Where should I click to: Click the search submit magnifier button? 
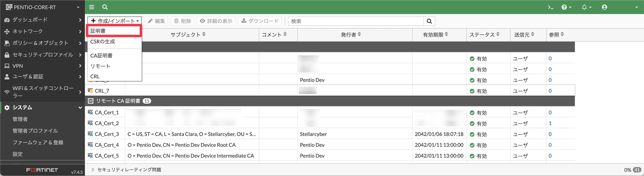click(429, 21)
